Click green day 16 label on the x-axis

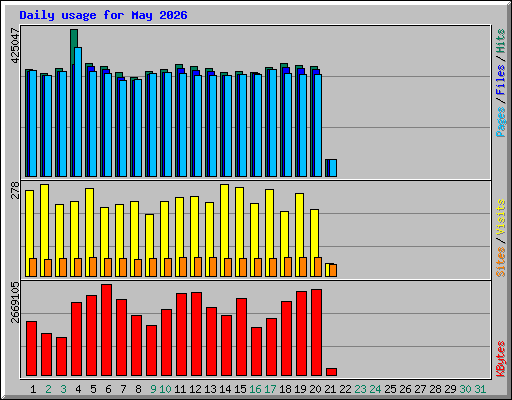pos(255,389)
